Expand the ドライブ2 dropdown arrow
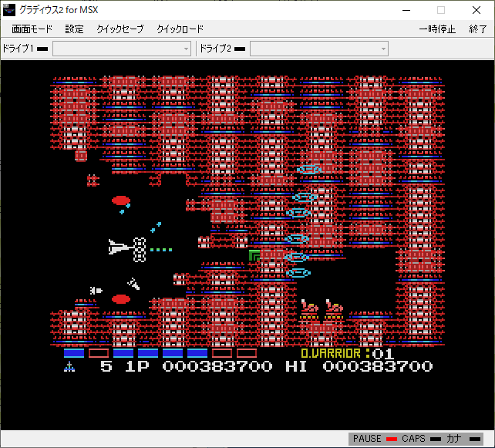The height and width of the screenshot is (448, 495). point(383,49)
